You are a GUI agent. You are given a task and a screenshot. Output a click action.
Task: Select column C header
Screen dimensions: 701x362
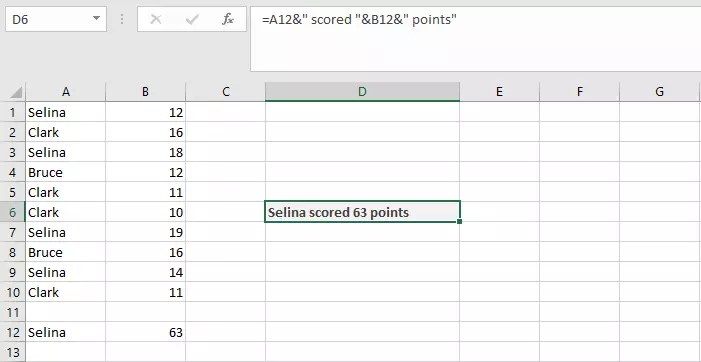coord(226,92)
